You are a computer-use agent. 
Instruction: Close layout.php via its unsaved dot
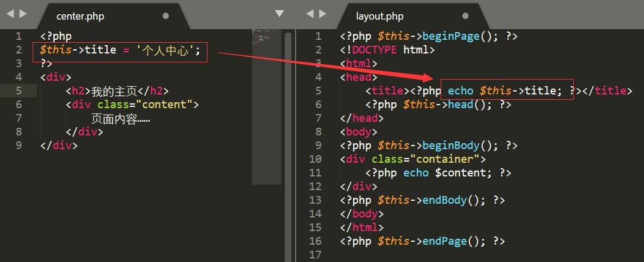coord(466,16)
